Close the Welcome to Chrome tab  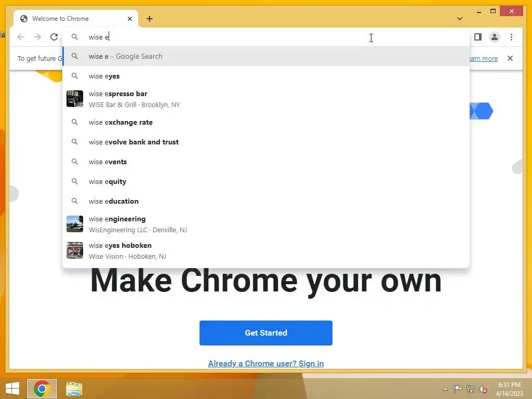pos(129,19)
